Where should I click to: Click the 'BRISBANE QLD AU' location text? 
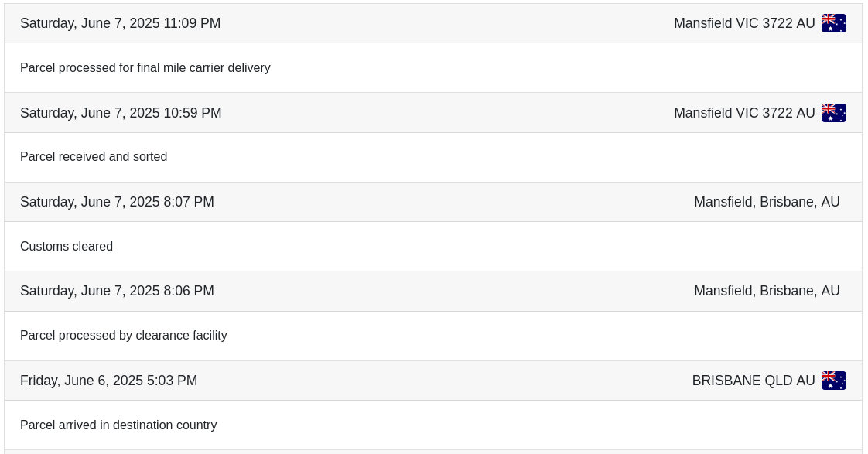pos(753,381)
